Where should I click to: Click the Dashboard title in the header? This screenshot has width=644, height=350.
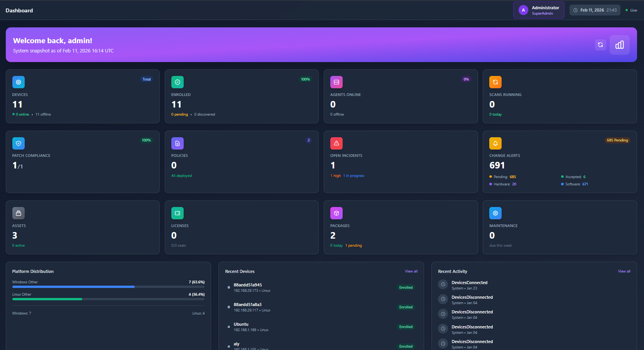(x=19, y=10)
